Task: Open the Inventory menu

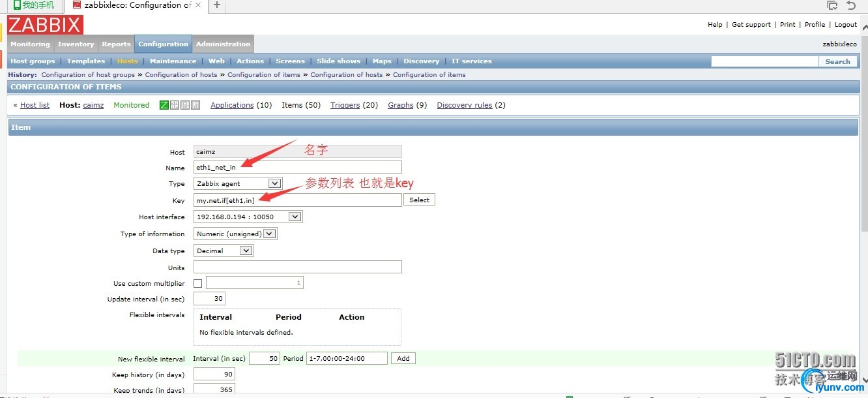Action: point(76,44)
